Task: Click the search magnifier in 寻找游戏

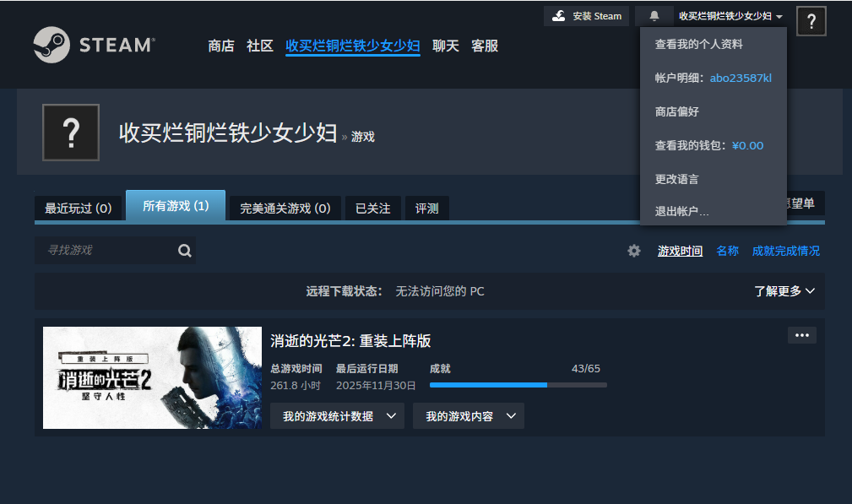Action: [x=184, y=250]
